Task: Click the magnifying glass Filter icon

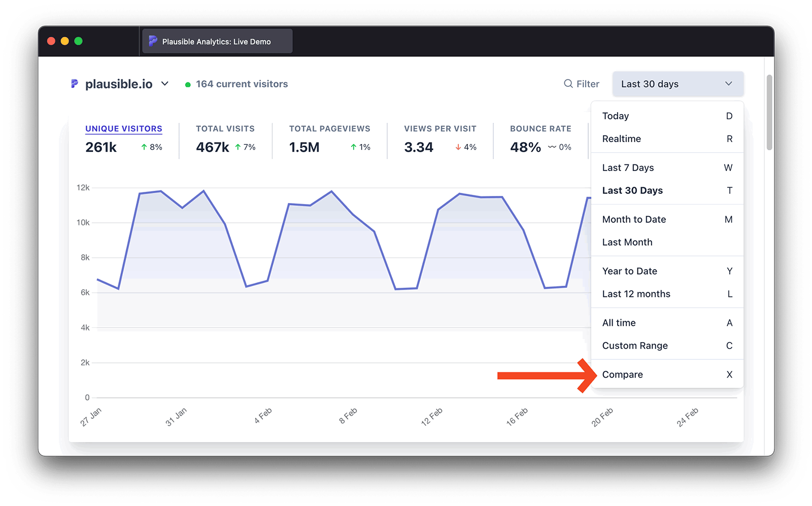Action: pos(568,84)
